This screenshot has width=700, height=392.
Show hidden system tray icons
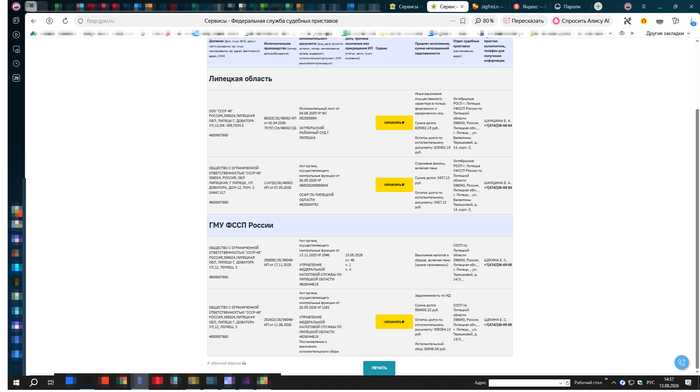tap(614, 383)
